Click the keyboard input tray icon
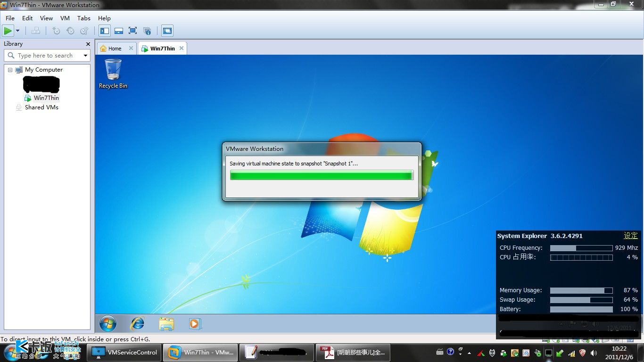The height and width of the screenshot is (362, 644). [439, 352]
